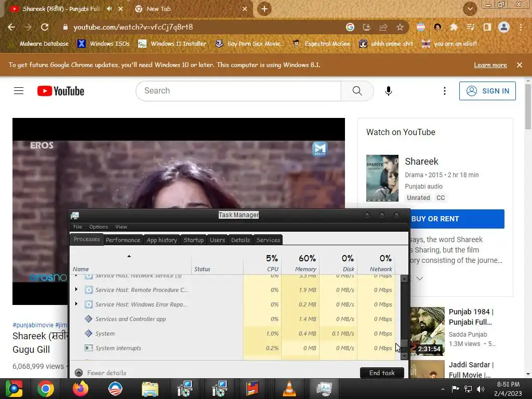Share this page using the share icon
Screen dimensions: 532x399
tap(383, 27)
